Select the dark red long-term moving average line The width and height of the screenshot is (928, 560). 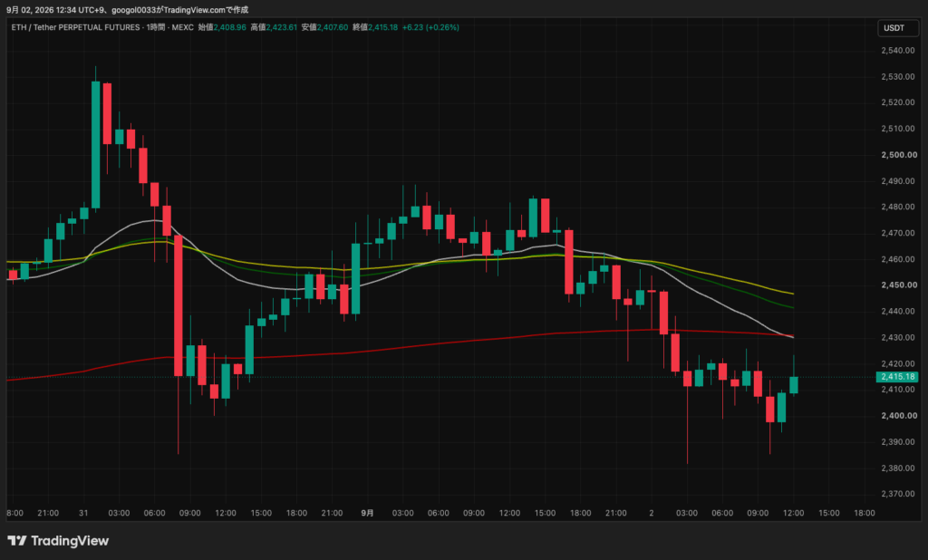pyautogui.click(x=414, y=346)
